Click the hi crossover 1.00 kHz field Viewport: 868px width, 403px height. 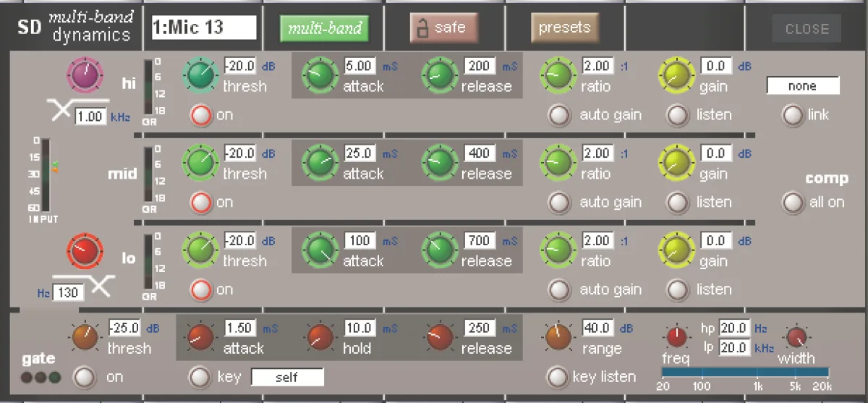pos(90,116)
